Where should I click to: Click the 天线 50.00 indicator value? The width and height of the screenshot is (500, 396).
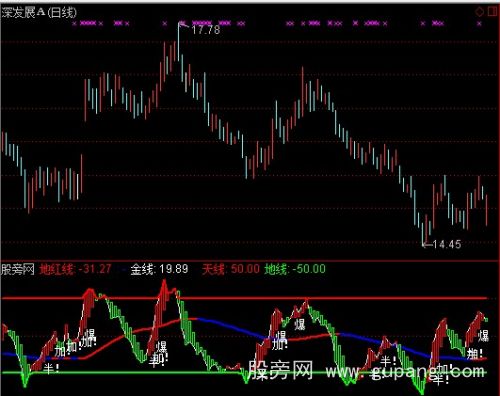coord(231,269)
